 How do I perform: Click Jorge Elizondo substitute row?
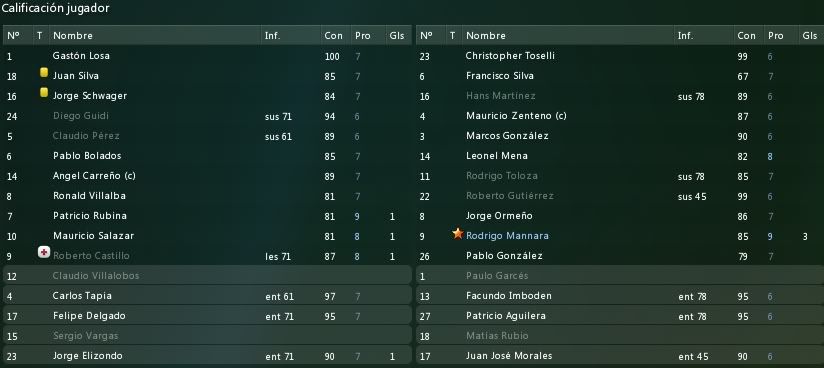point(207,355)
